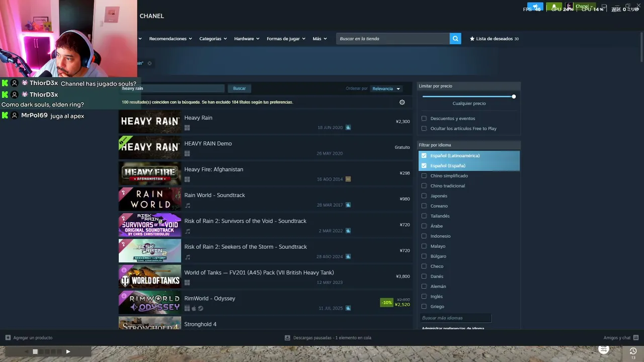Click the stop button in the recording bar
This screenshot has height=362, width=644.
(x=35, y=351)
